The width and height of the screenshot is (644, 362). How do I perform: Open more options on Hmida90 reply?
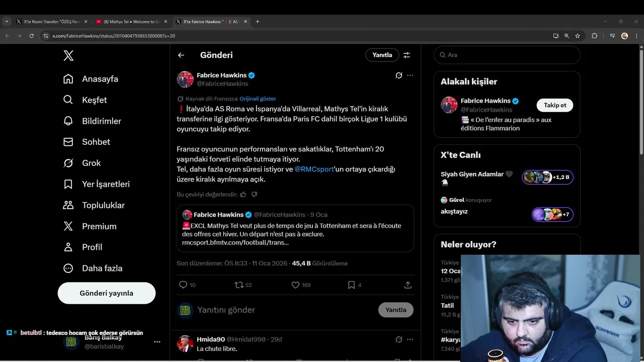click(410, 339)
